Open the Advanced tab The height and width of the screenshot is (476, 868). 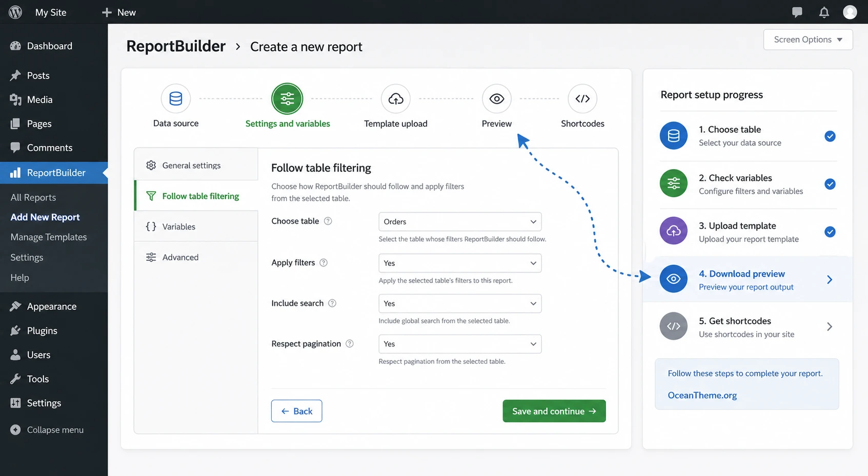click(196, 257)
